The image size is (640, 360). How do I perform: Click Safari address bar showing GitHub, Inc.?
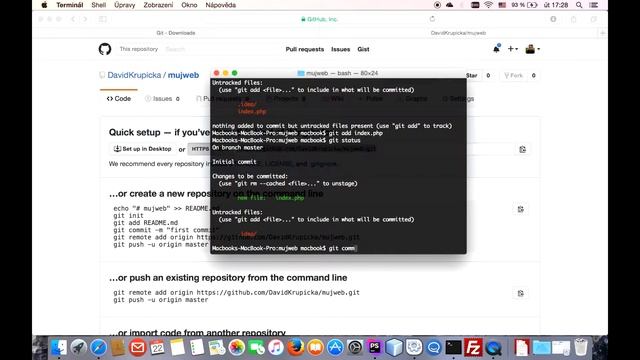click(319, 19)
